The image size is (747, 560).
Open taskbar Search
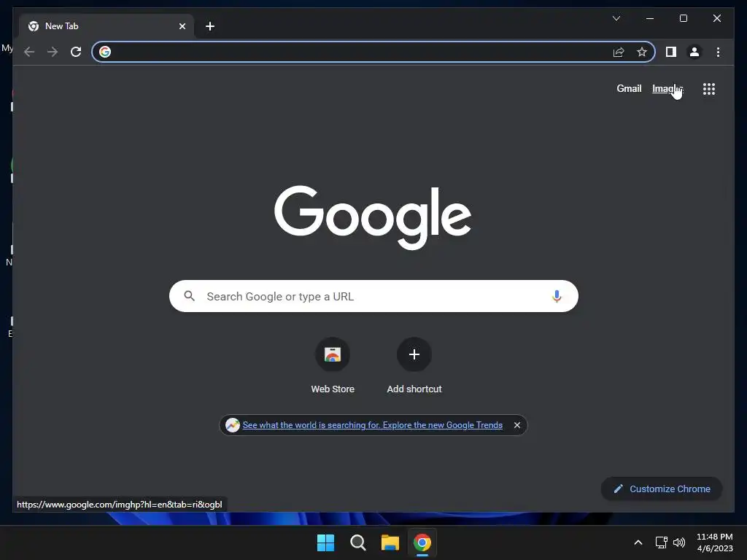tap(357, 542)
